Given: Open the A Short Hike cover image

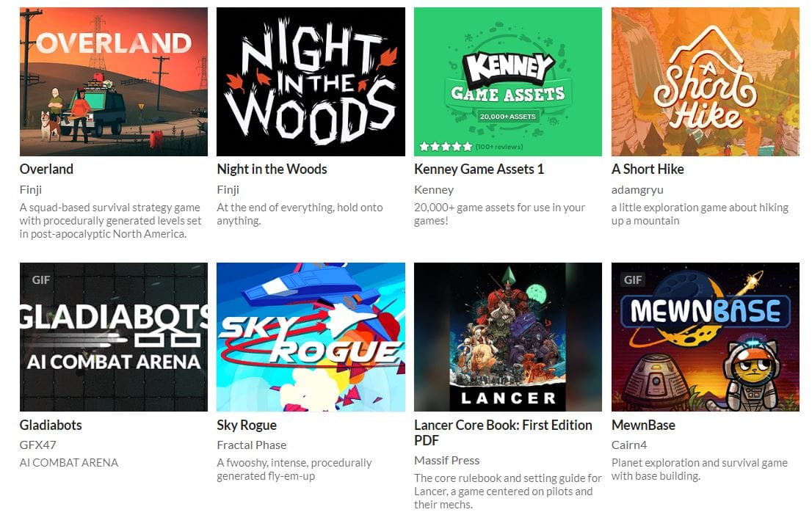Looking at the screenshot, I should 706,81.
